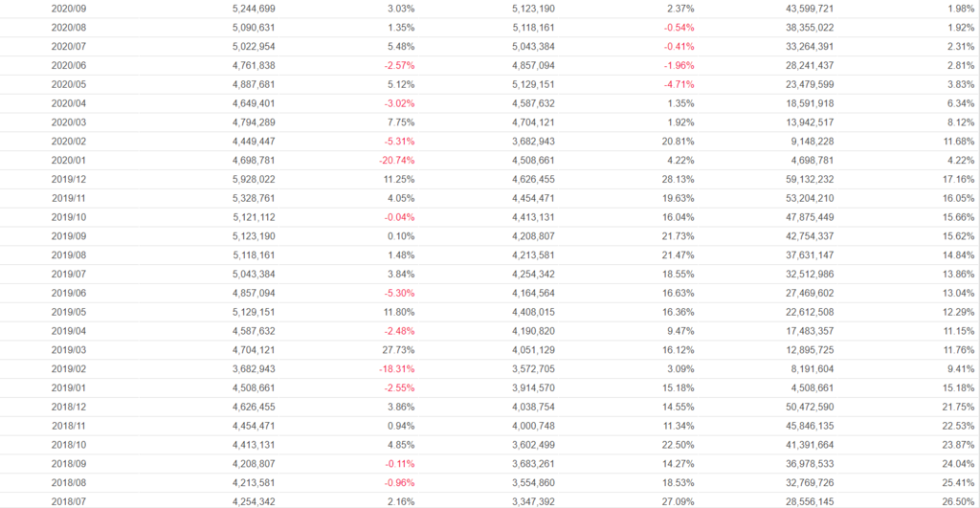Click the 2018/07 date cell
Screen dimensions: 980x508
[67, 501]
